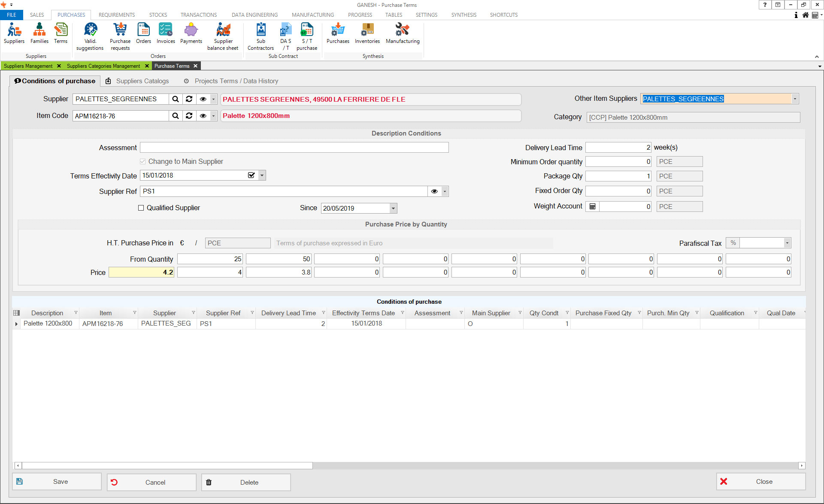Viewport: 824px width, 504px height.
Task: Click the Families ribbon icon
Action: (39, 33)
